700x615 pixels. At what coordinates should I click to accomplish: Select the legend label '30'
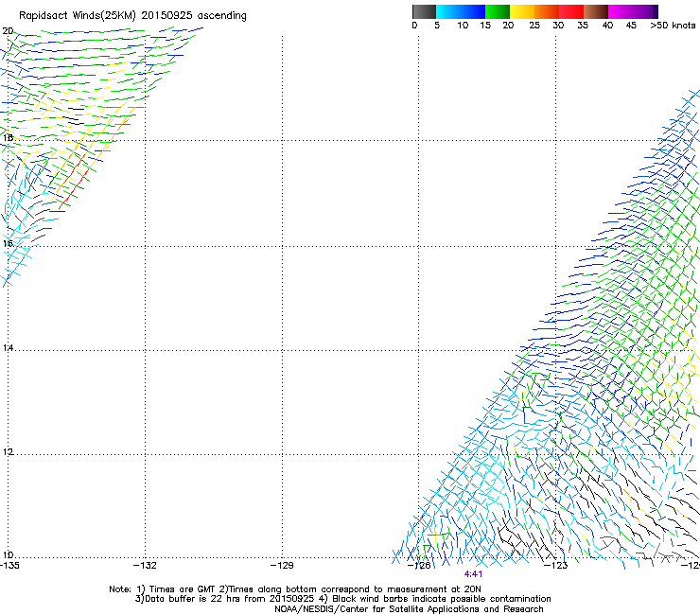[x=558, y=26]
